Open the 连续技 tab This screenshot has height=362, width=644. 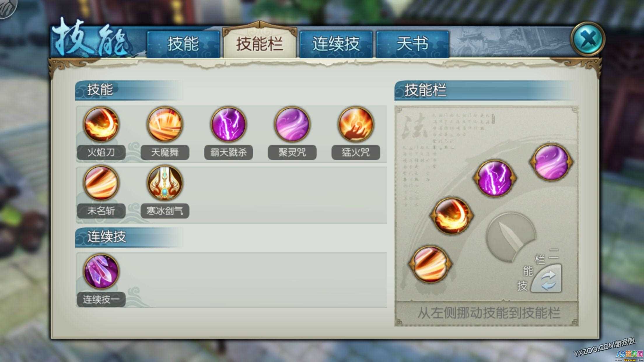click(336, 45)
